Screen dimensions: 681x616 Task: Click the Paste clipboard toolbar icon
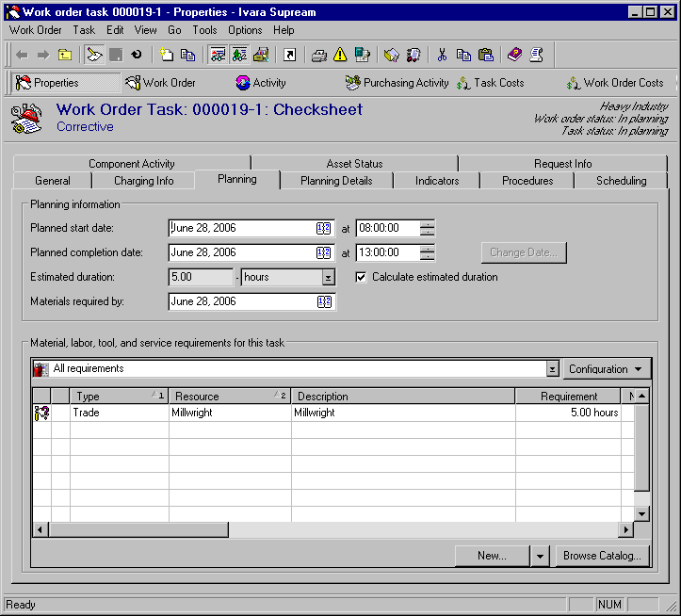tap(485, 55)
